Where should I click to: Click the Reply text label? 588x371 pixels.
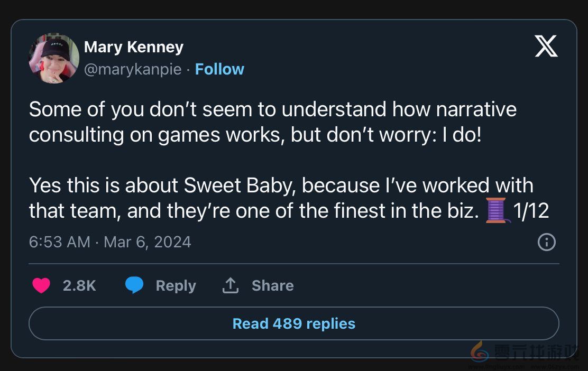(176, 286)
